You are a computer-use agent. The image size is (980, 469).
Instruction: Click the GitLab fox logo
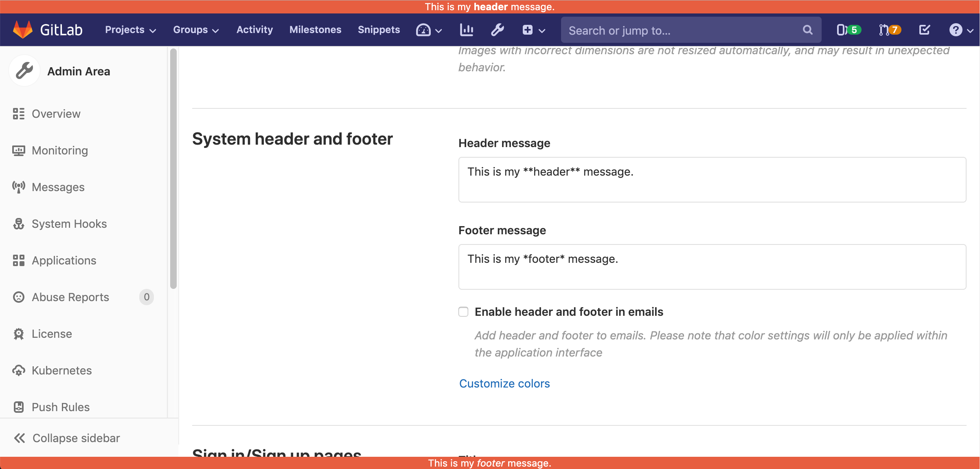click(23, 30)
